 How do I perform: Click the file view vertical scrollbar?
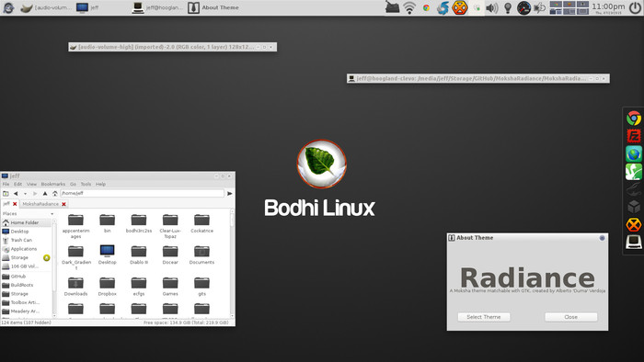click(x=232, y=264)
